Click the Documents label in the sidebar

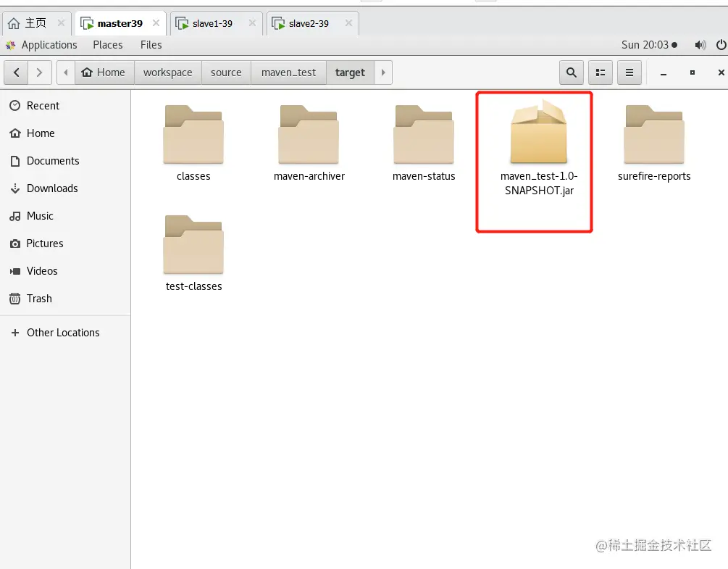click(x=53, y=161)
